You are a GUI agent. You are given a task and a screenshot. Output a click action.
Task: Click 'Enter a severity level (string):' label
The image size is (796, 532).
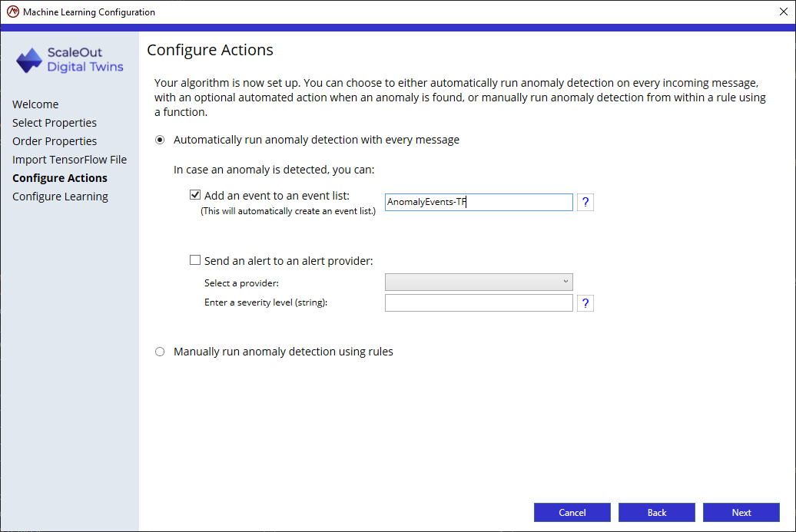(266, 302)
